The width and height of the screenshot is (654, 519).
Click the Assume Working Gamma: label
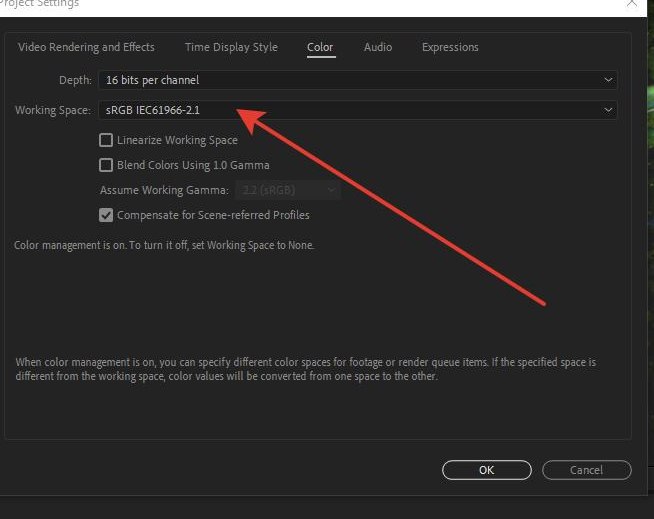pos(164,190)
